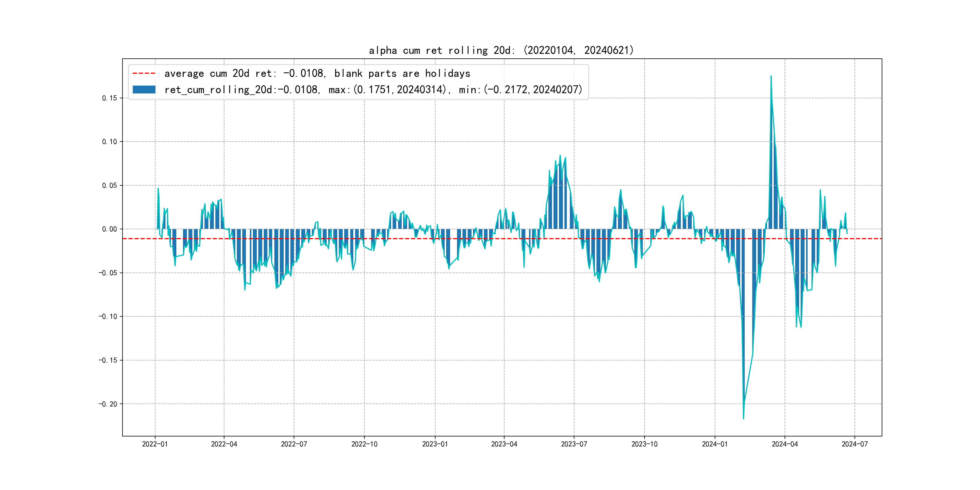Click the chart title text
The image size is (980, 490).
(x=501, y=50)
